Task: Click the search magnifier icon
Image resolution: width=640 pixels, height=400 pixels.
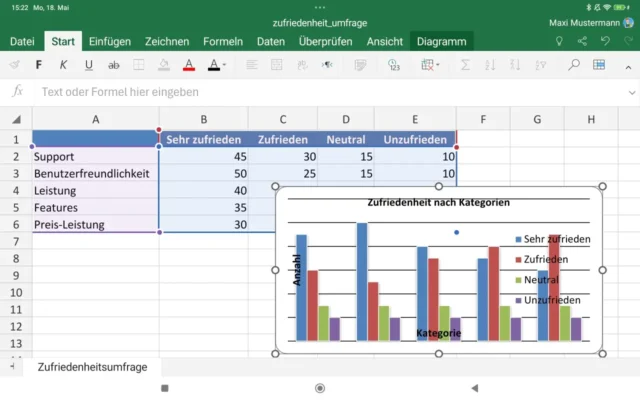Action: 574,64
